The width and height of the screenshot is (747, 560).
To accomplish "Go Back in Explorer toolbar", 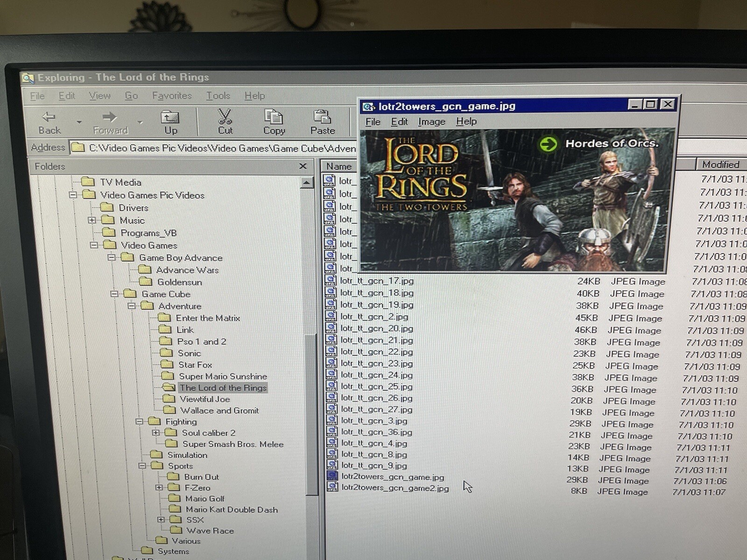I will coord(49,122).
